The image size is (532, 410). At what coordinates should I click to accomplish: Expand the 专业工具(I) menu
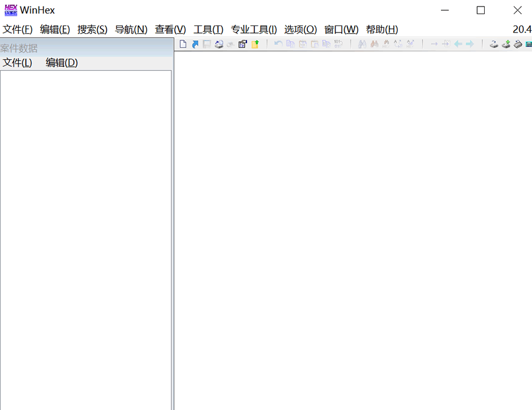point(254,30)
